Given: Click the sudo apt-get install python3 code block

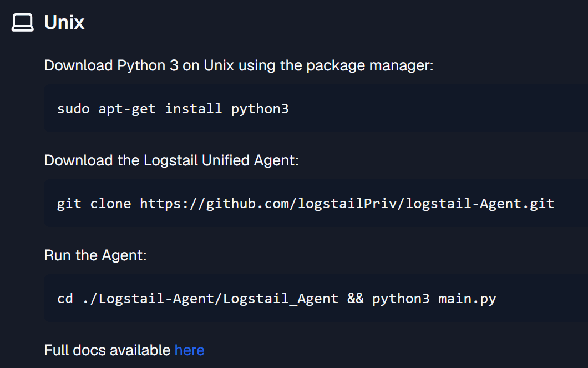Looking at the screenshot, I should click(316, 108).
